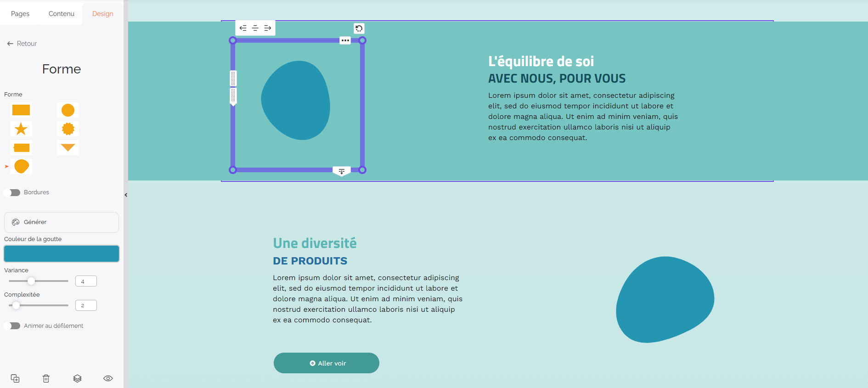Toggle visibility with the eye icon

click(x=108, y=378)
